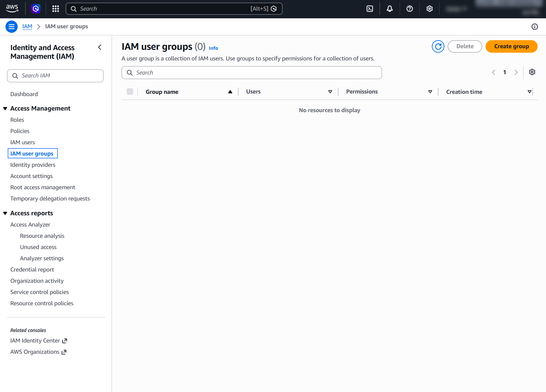
Task: Open Credential report in sidebar
Action: [32, 270]
